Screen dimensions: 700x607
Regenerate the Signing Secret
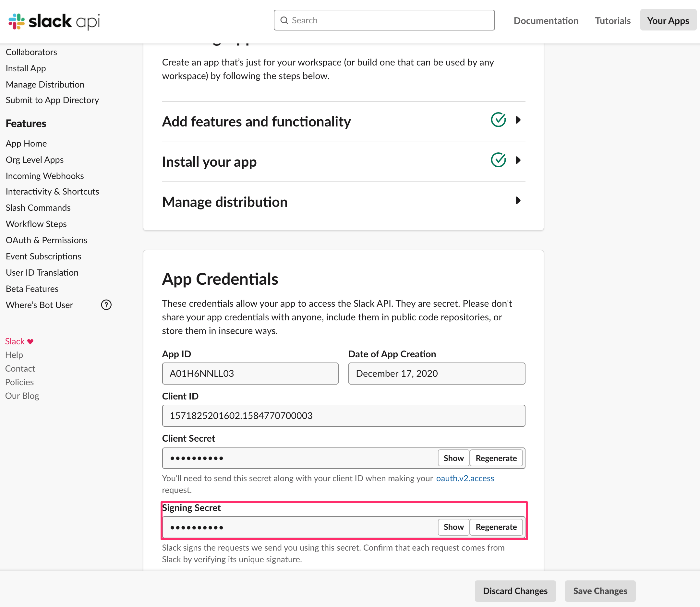(x=496, y=527)
